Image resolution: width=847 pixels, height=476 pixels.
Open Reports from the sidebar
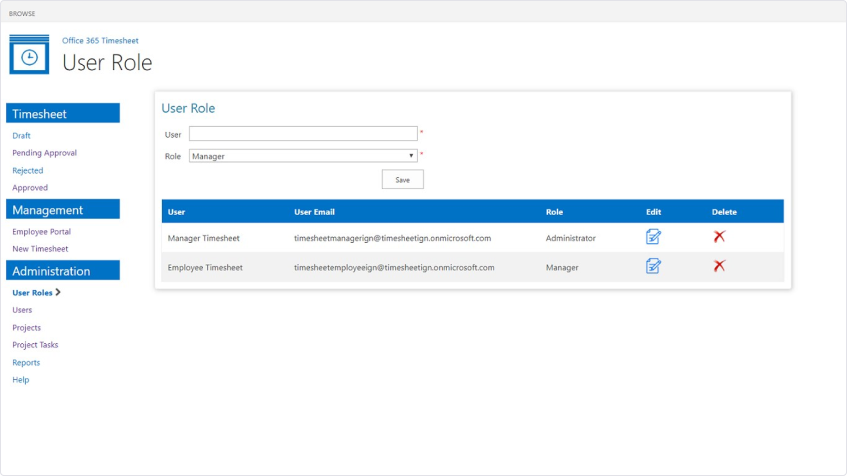(26, 363)
